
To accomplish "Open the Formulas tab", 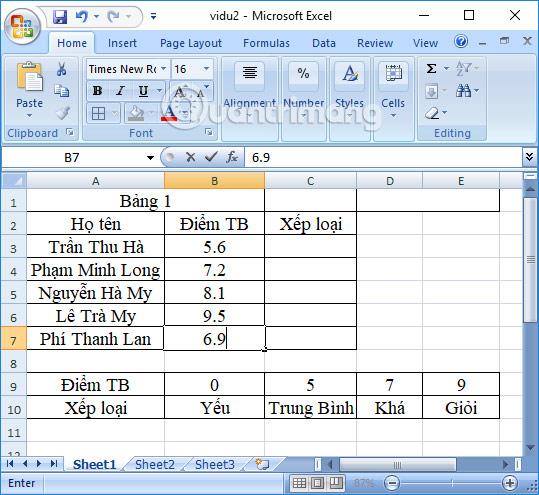I will pos(266,43).
